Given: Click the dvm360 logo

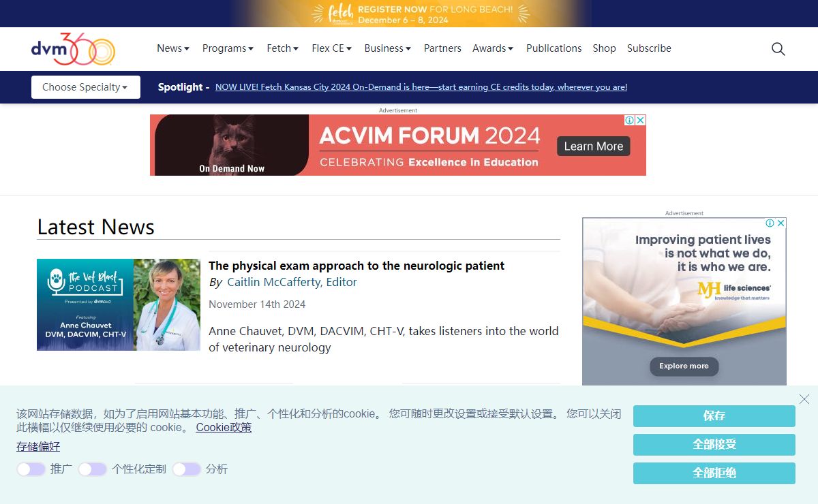Looking at the screenshot, I should (73, 49).
